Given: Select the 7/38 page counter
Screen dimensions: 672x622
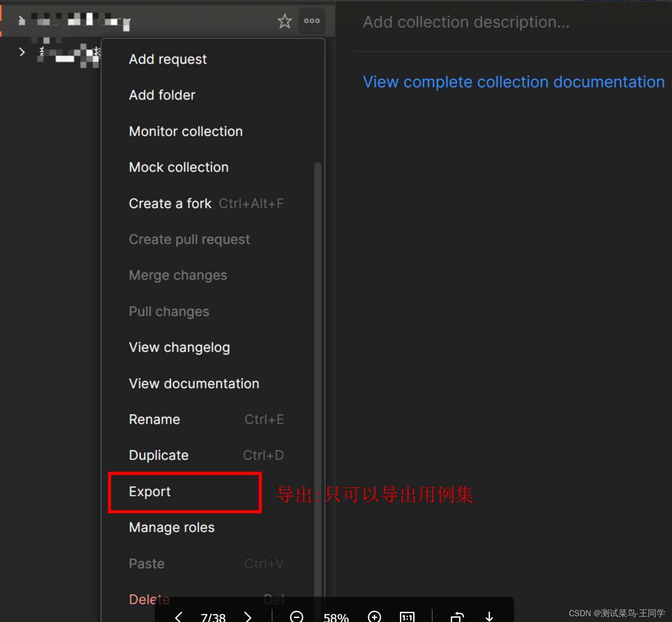Looking at the screenshot, I should (x=213, y=618).
